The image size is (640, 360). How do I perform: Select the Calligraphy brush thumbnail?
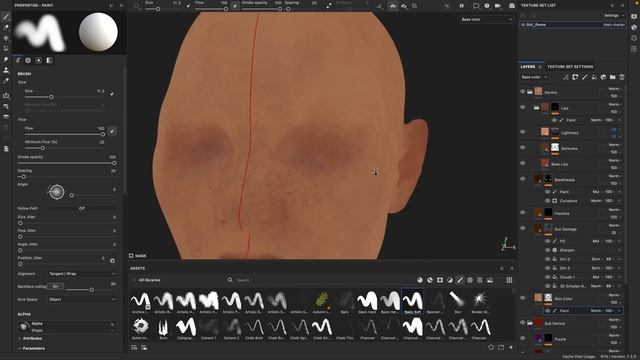pyautogui.click(x=186, y=329)
